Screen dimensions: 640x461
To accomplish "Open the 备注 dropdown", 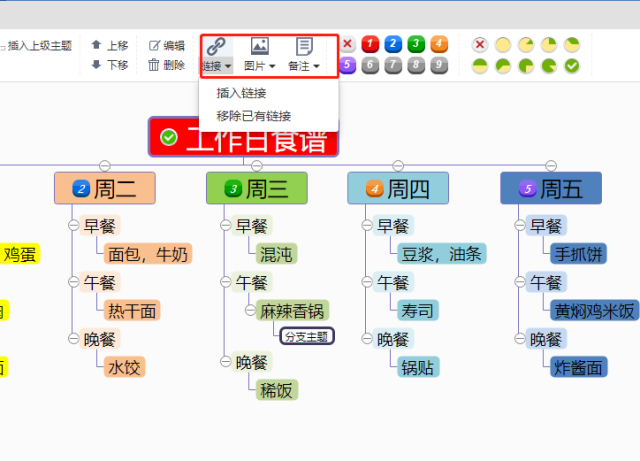I will pos(304,66).
